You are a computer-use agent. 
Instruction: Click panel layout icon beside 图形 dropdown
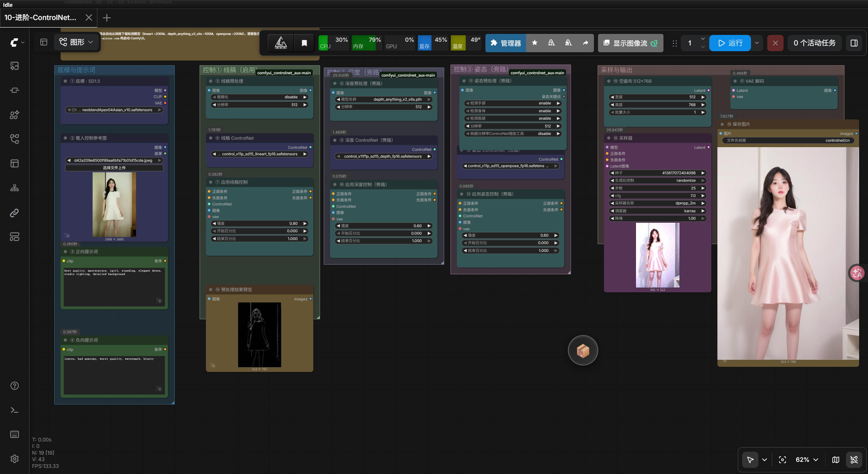coord(44,42)
